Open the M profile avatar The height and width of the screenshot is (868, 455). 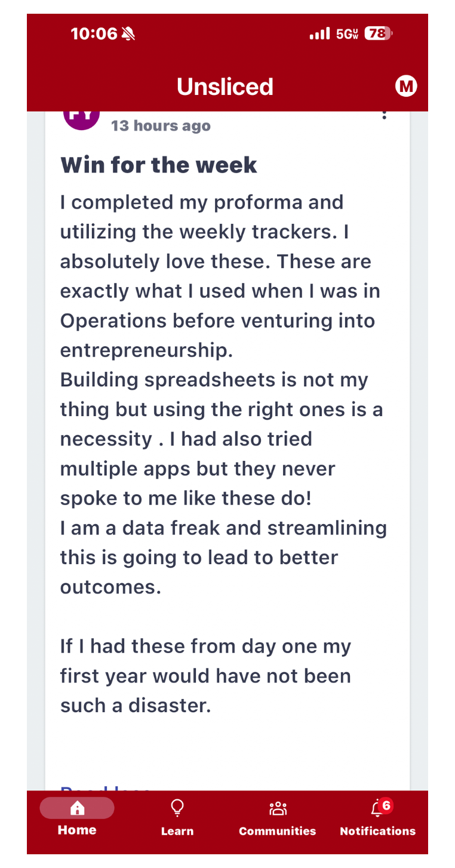coord(406,87)
